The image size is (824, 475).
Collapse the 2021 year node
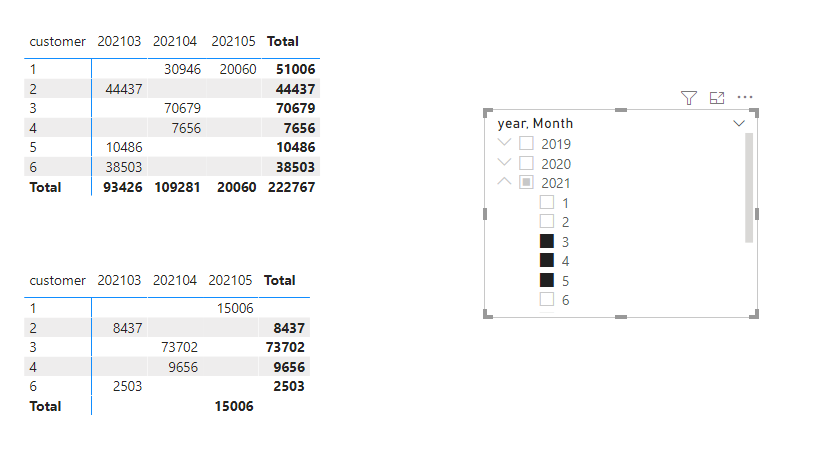504,181
